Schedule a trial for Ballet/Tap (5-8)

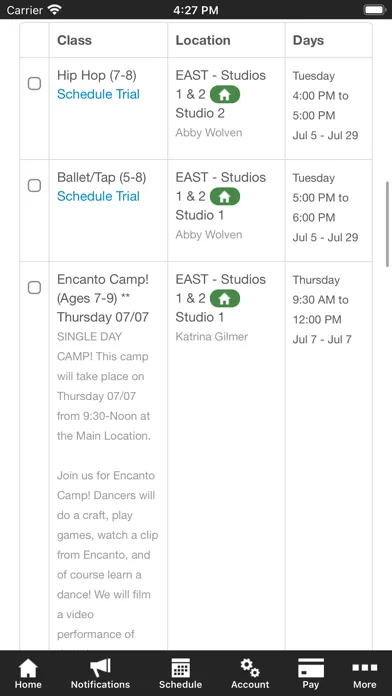98,196
